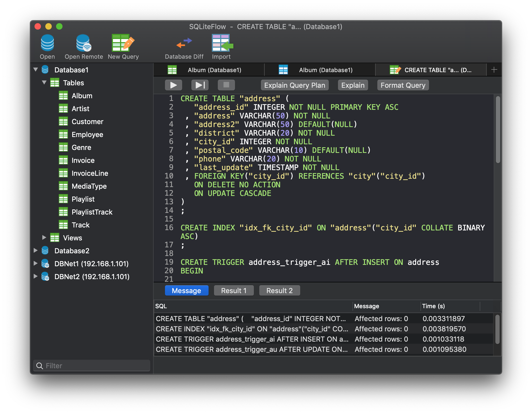Image resolution: width=532 pixels, height=414 pixels.
Task: Click the Database2 database icon
Action: pos(45,251)
